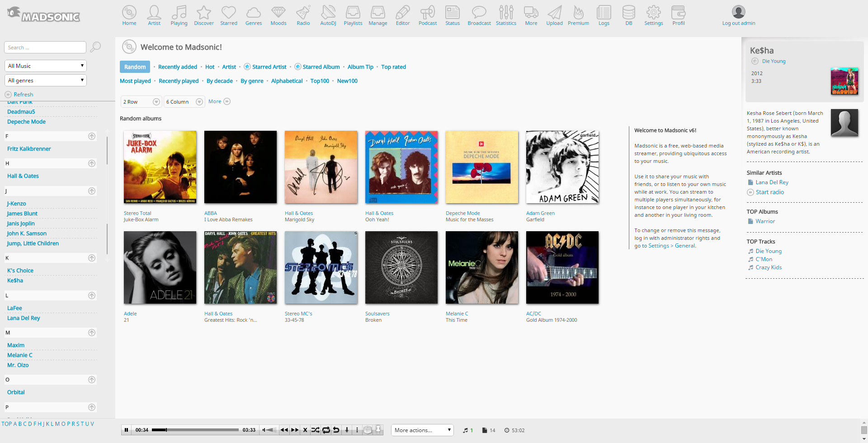
Task: Open Lana Del Rey similar artist link
Action: tap(772, 182)
